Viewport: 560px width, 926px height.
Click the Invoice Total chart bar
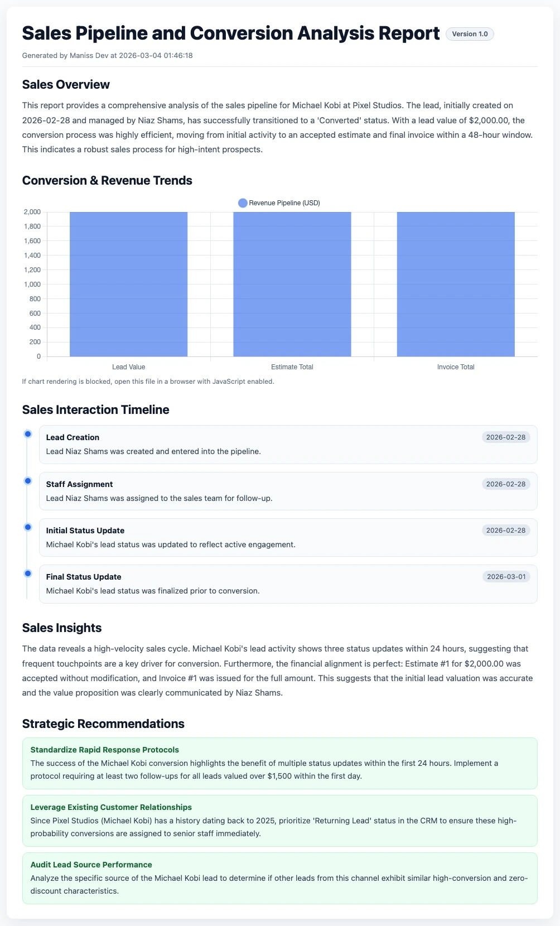[456, 284]
